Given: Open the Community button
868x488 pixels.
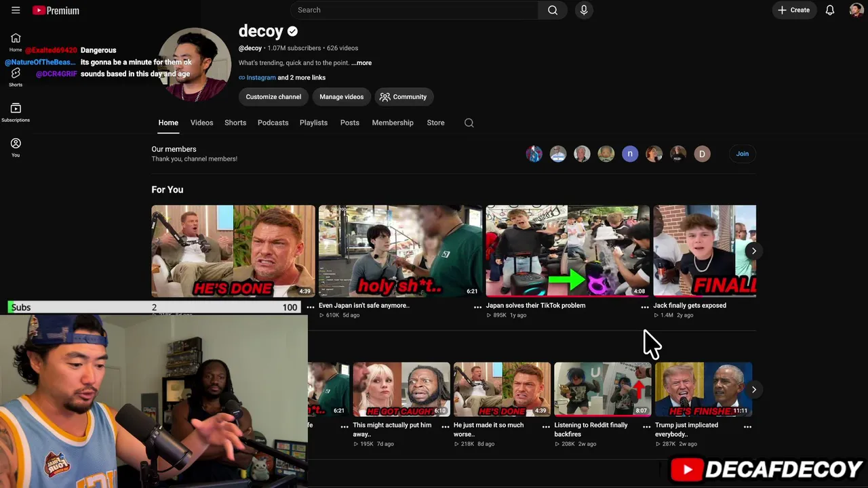Looking at the screenshot, I should [403, 97].
